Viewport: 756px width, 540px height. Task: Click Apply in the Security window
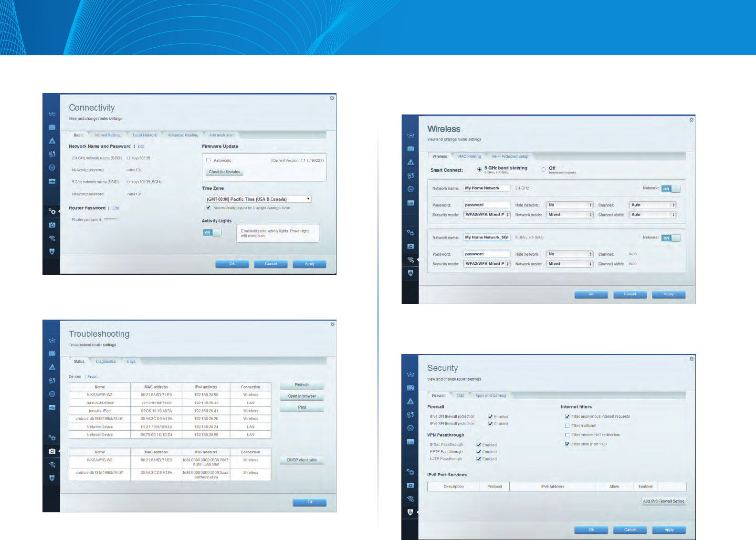click(669, 530)
